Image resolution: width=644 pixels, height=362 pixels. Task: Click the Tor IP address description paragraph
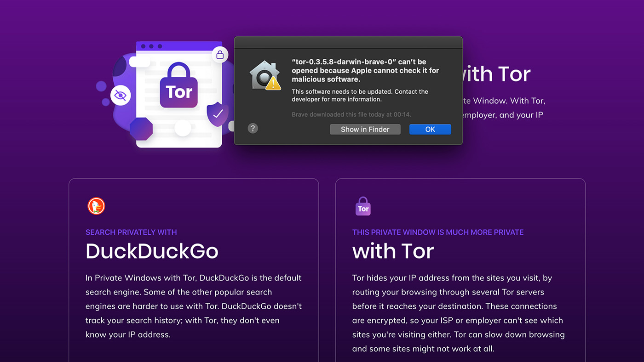pyautogui.click(x=459, y=313)
